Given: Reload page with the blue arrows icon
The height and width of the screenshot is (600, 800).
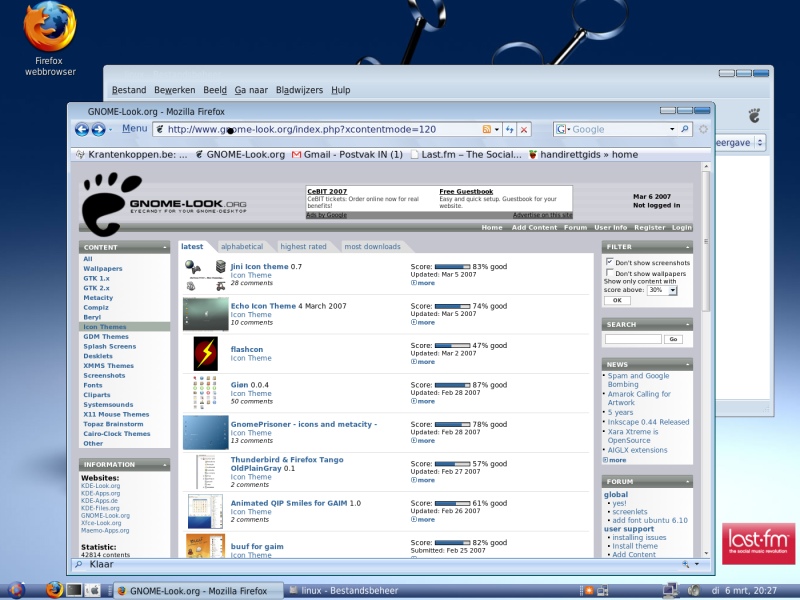Looking at the screenshot, I should click(509, 130).
